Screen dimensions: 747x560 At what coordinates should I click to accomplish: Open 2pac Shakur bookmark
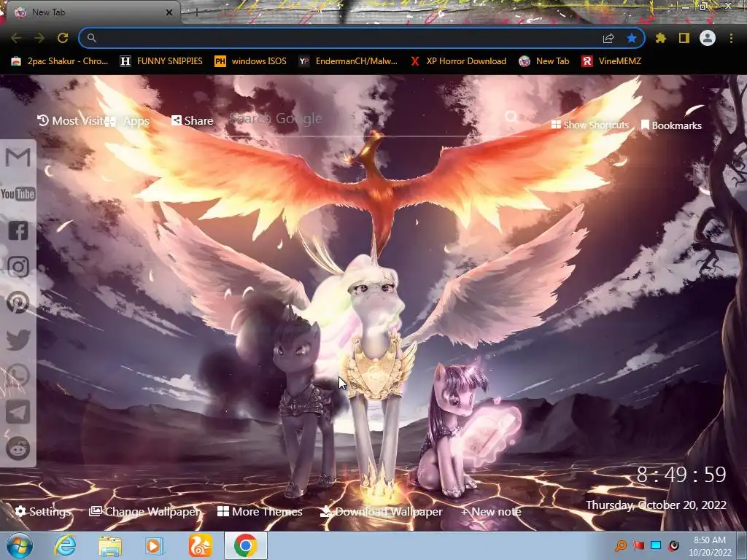[x=60, y=61]
